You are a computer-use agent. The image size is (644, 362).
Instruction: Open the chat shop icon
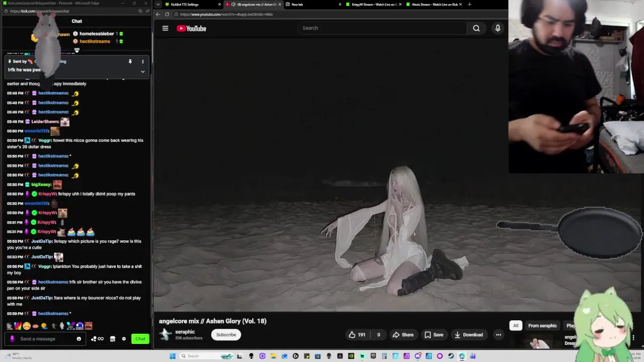[x=113, y=339]
